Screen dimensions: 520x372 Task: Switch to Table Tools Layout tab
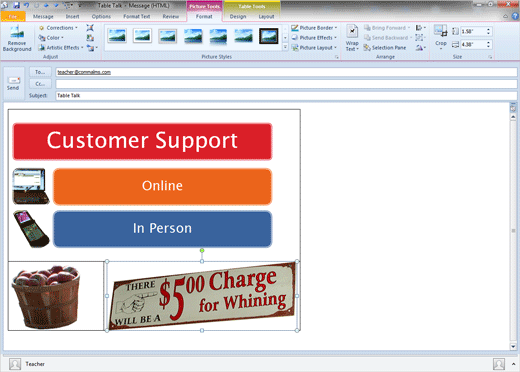[266, 16]
